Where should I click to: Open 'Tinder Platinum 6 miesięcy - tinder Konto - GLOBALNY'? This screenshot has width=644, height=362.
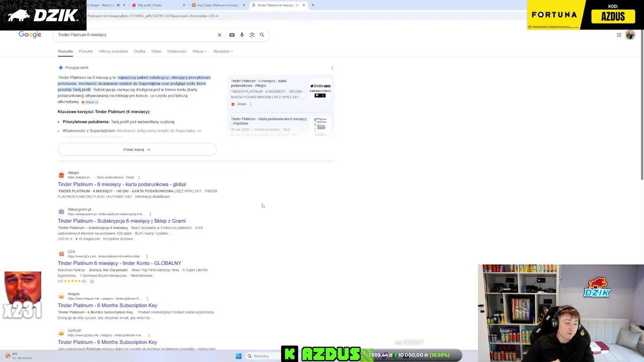click(x=119, y=263)
